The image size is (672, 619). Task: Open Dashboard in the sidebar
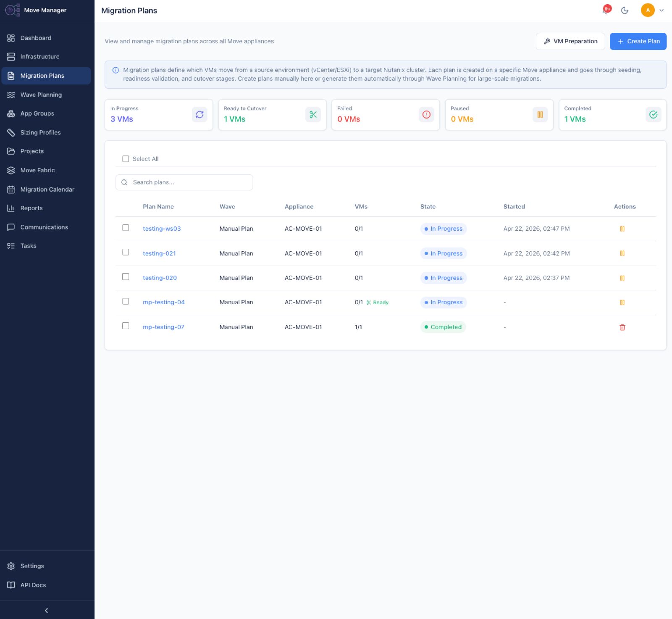[x=46, y=38]
